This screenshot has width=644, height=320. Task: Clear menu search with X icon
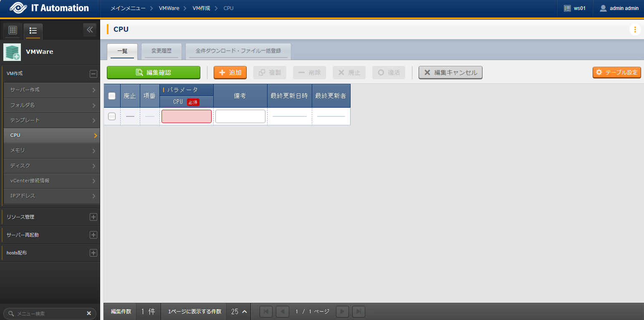click(89, 313)
